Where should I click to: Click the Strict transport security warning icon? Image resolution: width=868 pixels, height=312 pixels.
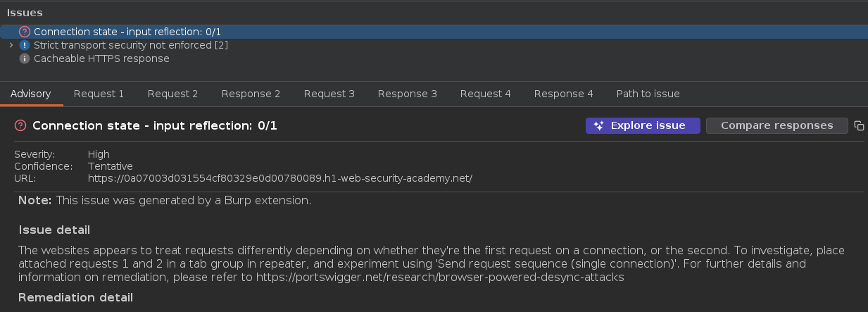25,45
